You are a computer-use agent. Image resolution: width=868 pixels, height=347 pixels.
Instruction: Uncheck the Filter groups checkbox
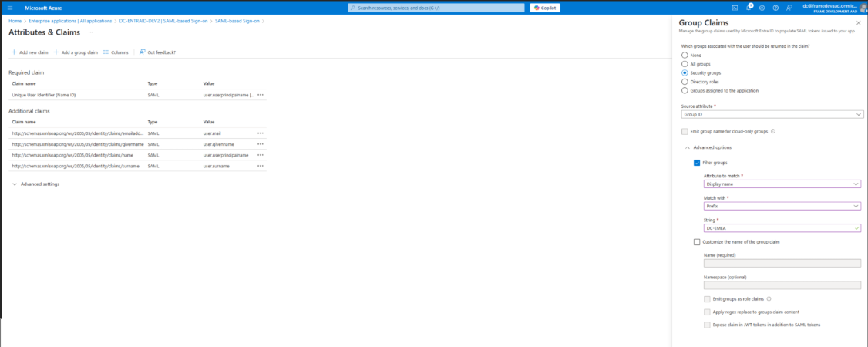(697, 163)
